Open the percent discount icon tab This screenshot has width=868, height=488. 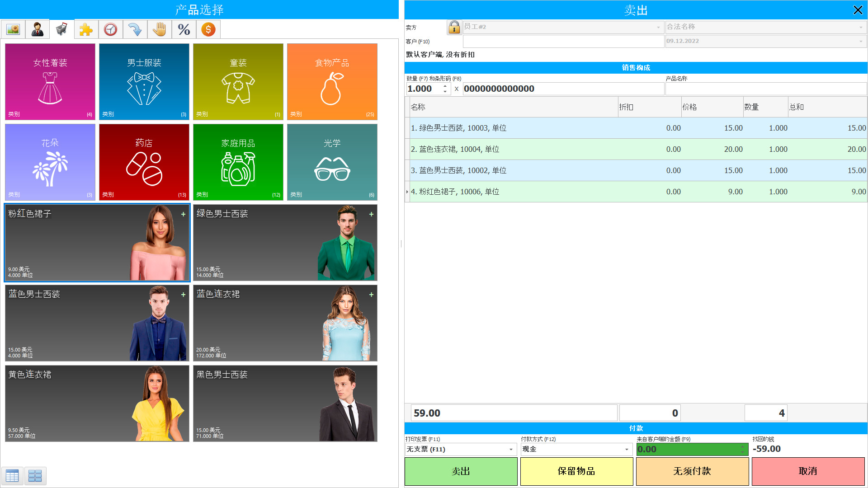point(184,30)
